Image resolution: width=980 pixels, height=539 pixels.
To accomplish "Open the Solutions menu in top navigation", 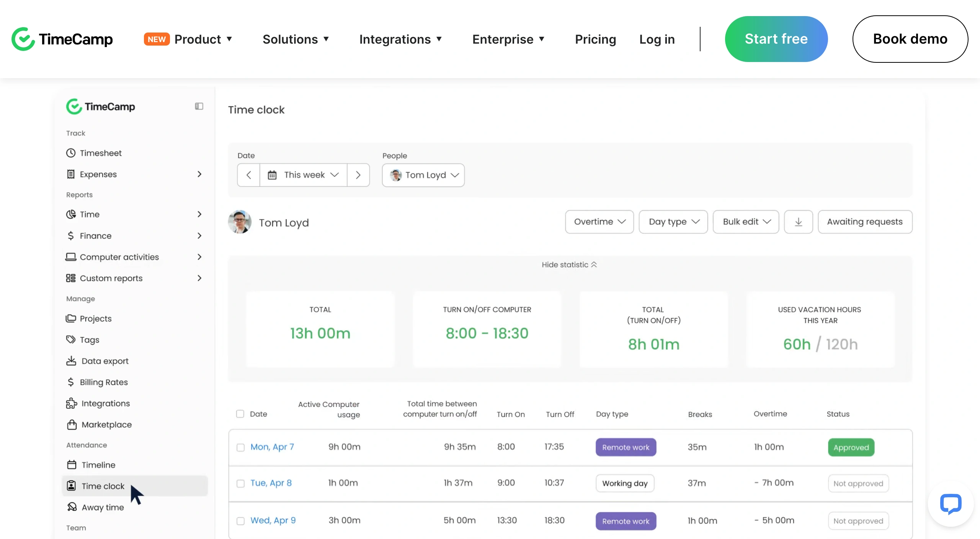I will point(296,39).
